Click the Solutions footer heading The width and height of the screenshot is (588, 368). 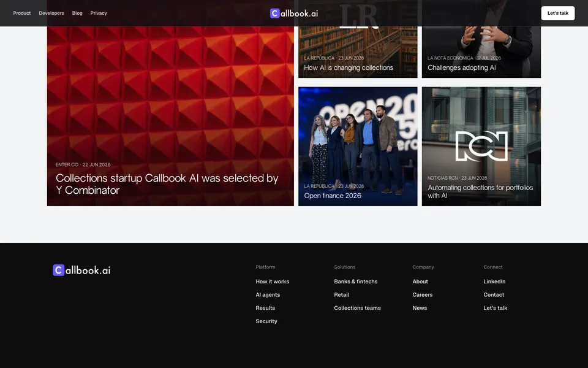tap(344, 267)
